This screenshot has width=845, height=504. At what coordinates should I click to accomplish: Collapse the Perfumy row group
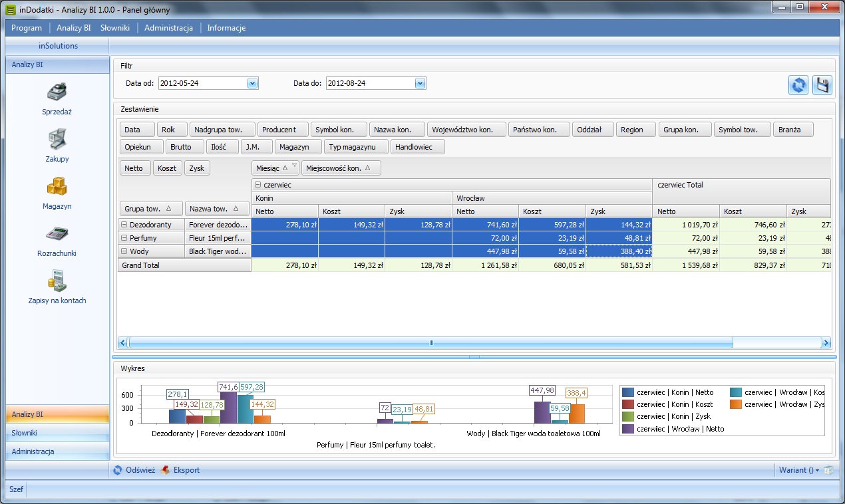point(124,238)
